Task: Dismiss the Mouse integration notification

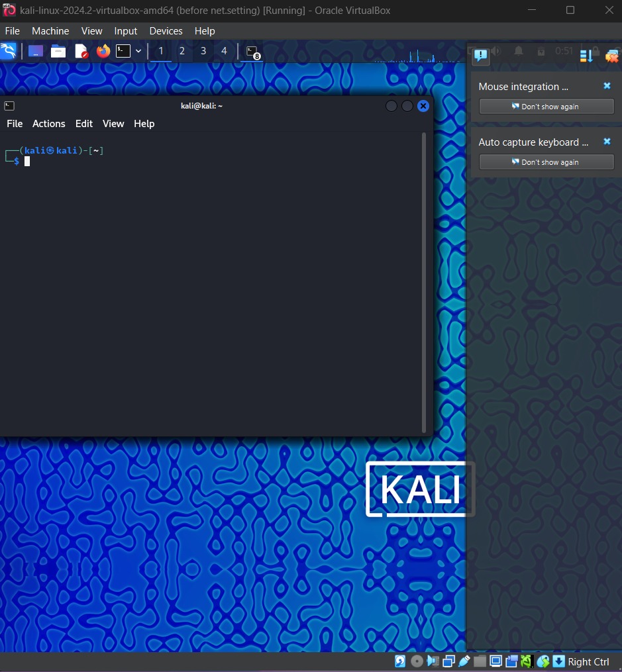Action: (x=607, y=85)
